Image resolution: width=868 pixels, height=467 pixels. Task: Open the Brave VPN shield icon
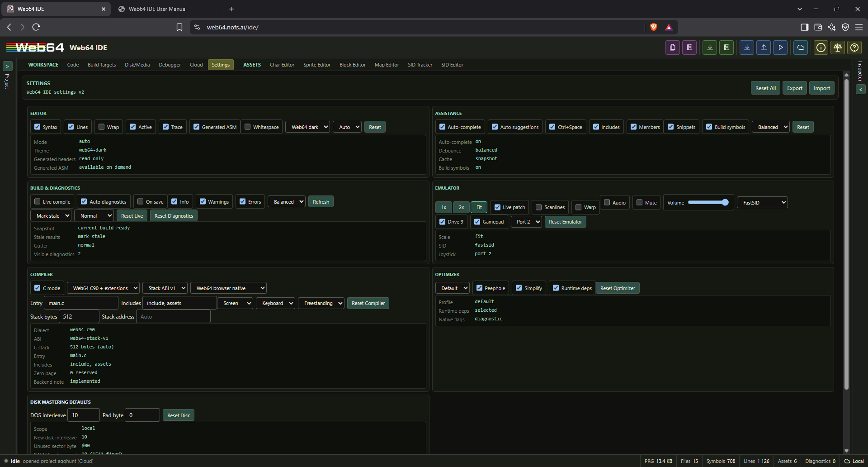click(845, 27)
